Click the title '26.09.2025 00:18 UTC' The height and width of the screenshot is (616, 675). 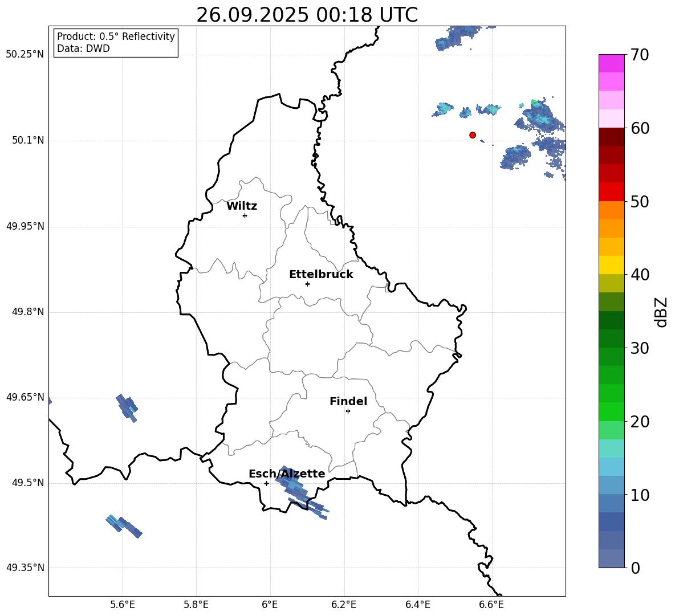click(307, 15)
